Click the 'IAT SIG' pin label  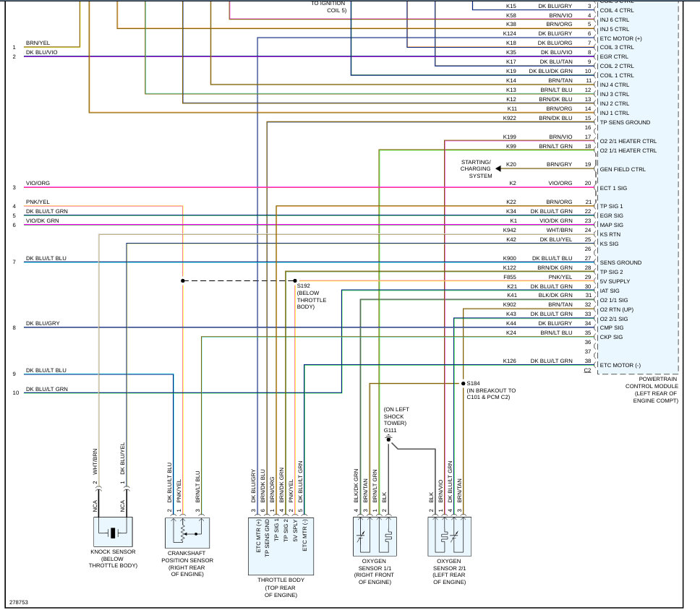(x=610, y=291)
